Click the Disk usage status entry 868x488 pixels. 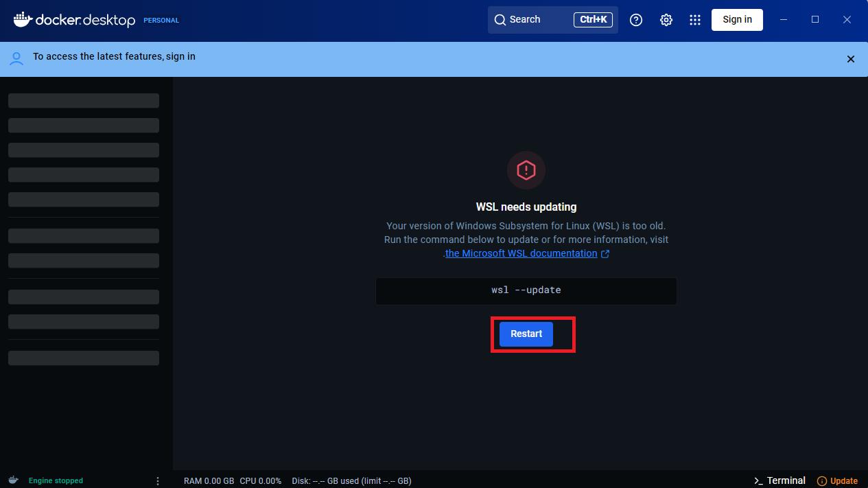(351, 481)
